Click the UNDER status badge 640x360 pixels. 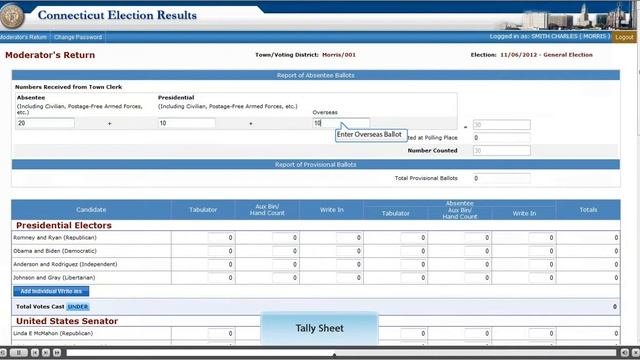pos(78,307)
